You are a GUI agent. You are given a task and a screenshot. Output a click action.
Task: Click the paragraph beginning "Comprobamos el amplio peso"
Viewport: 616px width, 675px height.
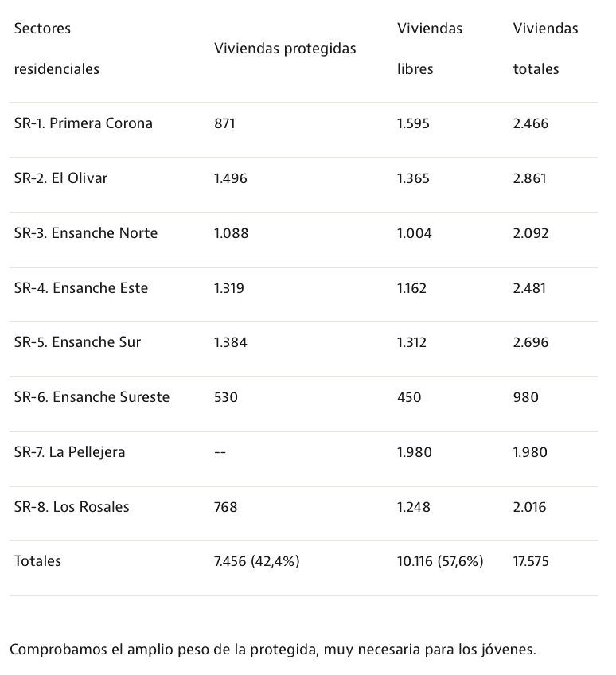click(273, 650)
